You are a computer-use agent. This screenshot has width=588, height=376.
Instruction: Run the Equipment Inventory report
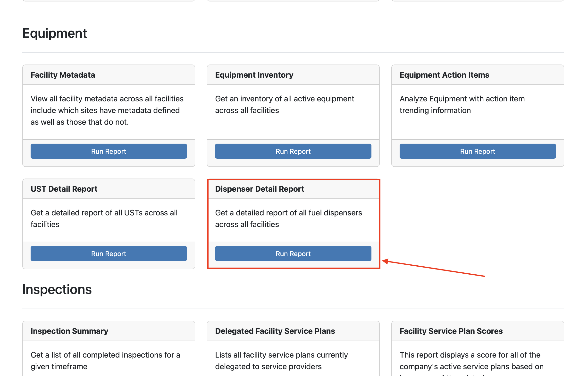[x=293, y=151]
